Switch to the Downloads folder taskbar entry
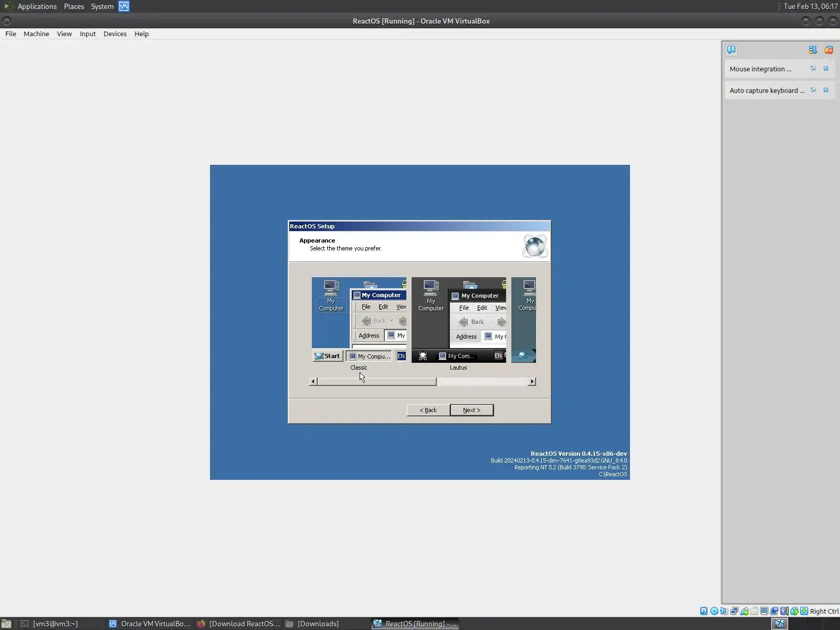The image size is (840, 630). click(327, 624)
